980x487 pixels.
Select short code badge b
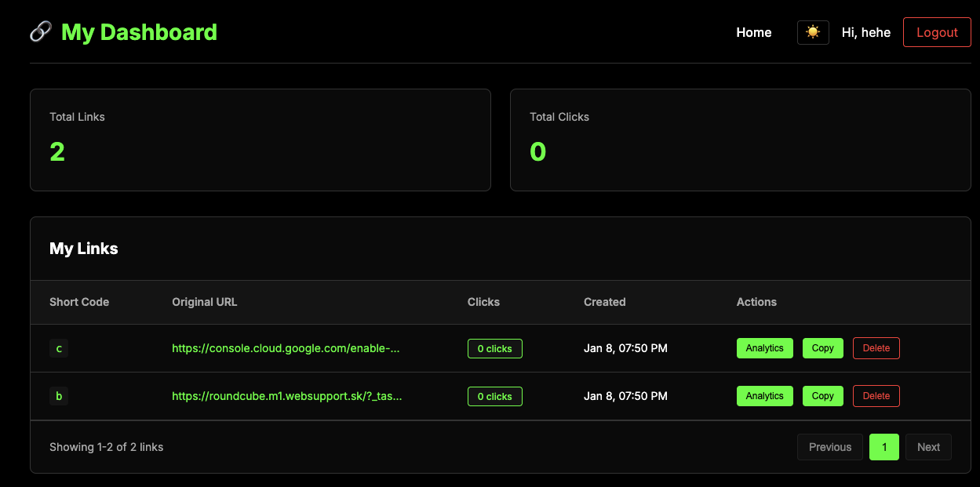pyautogui.click(x=59, y=396)
